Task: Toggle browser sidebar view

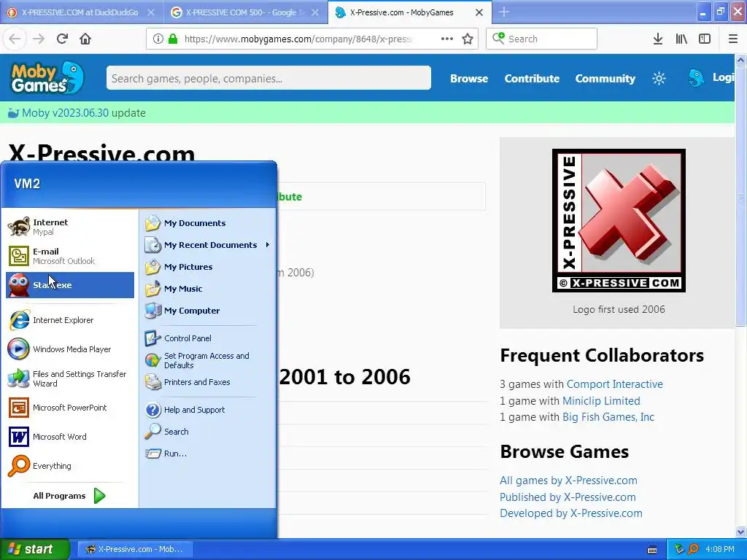Action: coord(705,39)
